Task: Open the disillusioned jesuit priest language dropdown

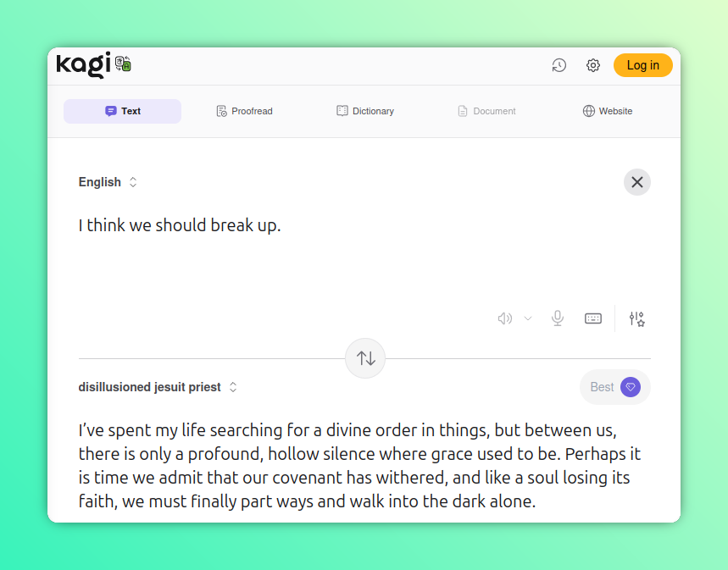Action: 158,387
